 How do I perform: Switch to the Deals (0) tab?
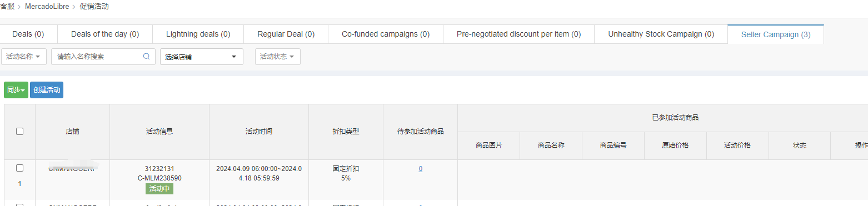[x=28, y=34]
